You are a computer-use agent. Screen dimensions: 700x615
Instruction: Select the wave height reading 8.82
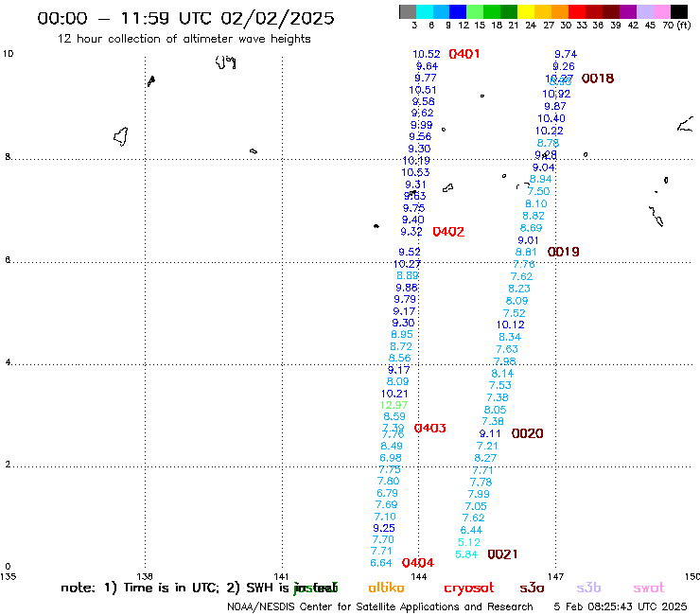point(534,216)
